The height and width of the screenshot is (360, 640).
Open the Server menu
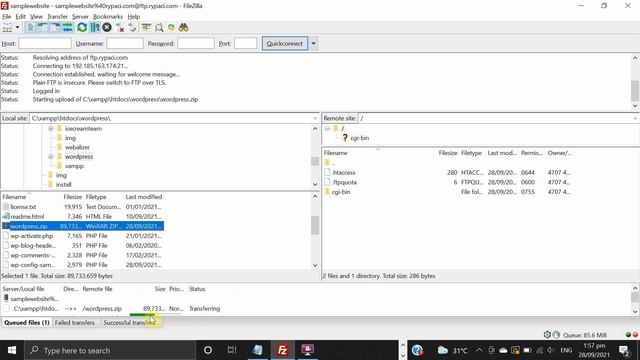click(x=80, y=17)
